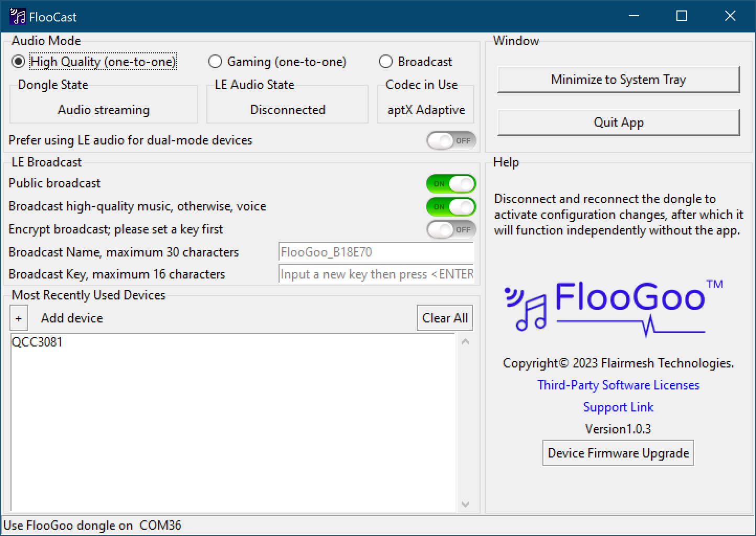The height and width of the screenshot is (536, 756).
Task: Click the FlooGoo logo graphic
Action: pyautogui.click(x=614, y=309)
